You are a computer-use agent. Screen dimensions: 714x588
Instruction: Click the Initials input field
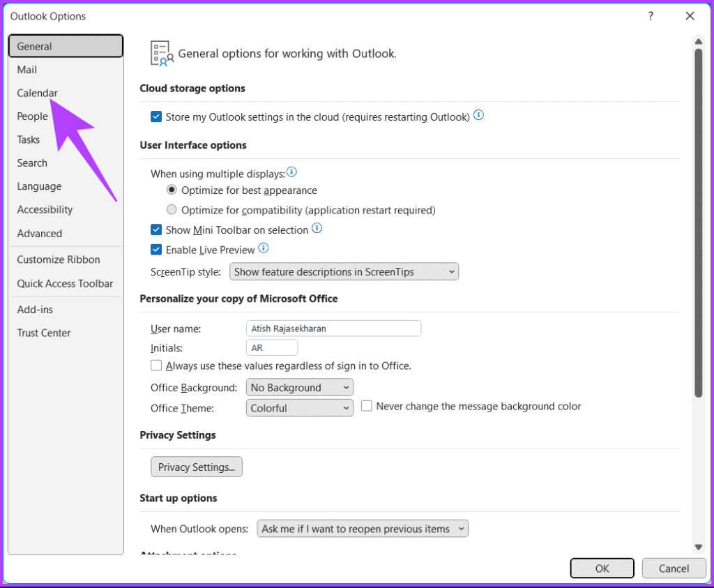[272, 347]
